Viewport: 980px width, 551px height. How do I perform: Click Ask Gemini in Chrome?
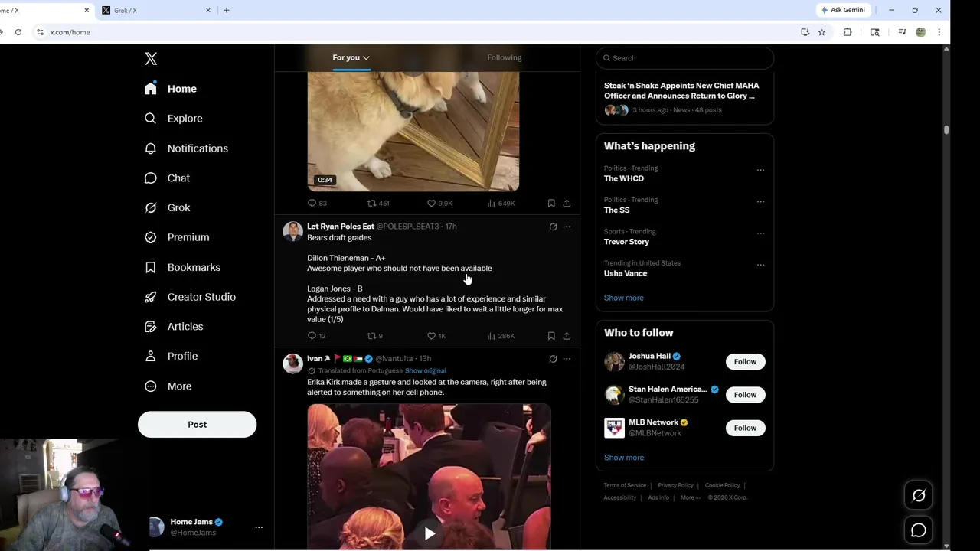[x=844, y=10]
